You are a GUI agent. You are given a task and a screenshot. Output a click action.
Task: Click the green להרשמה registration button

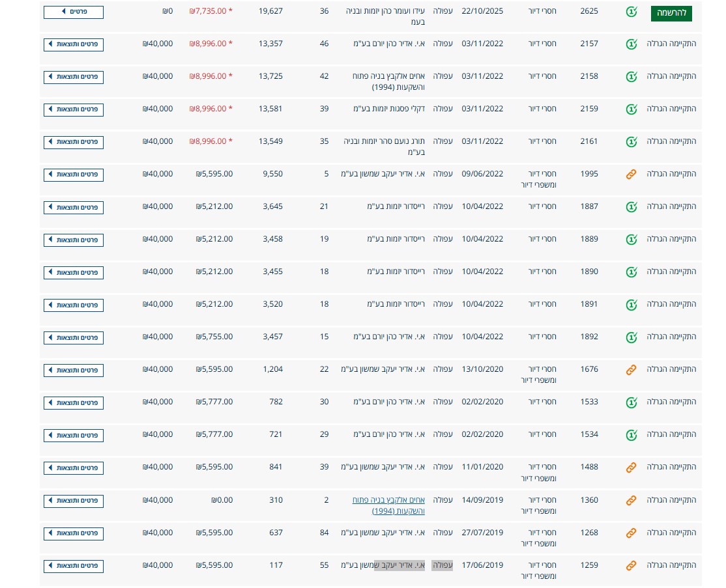pyautogui.click(x=671, y=13)
